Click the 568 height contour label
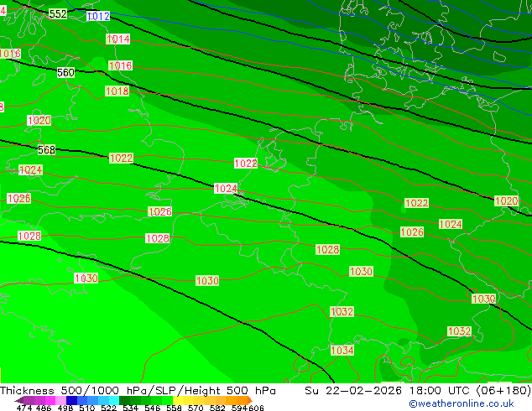 [x=46, y=149]
